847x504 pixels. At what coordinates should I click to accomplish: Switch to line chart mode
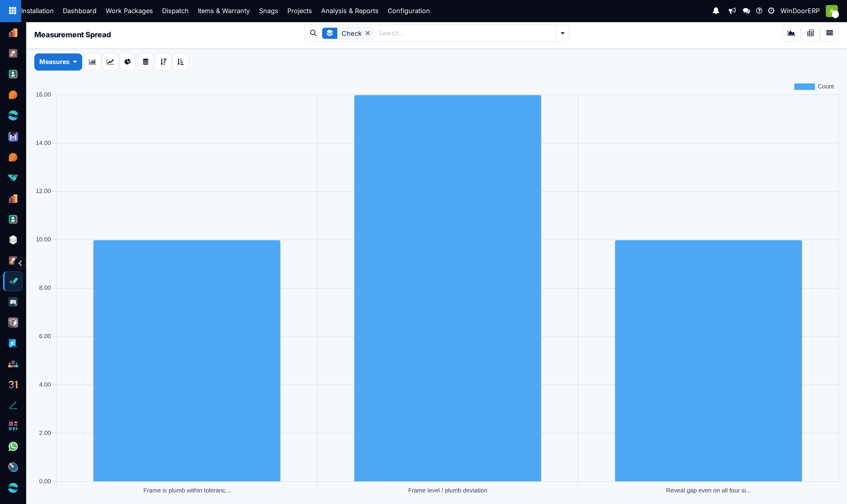point(110,62)
